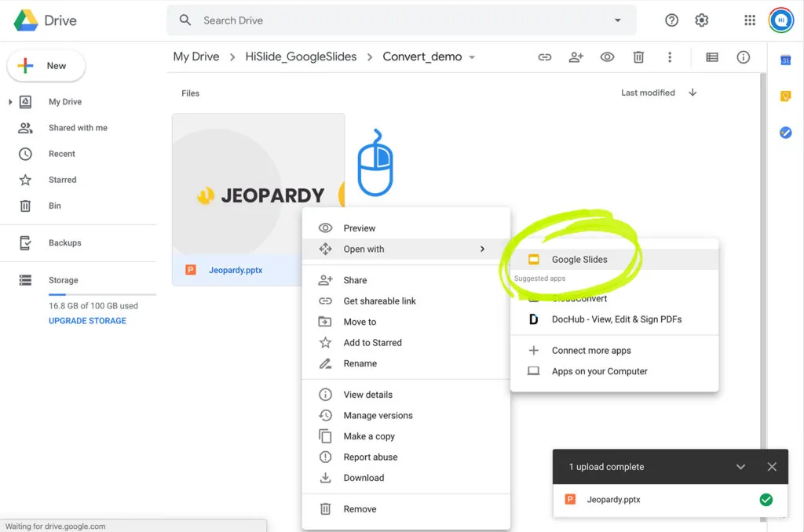The height and width of the screenshot is (532, 804).
Task: Click the Share person-plus toolbar icon
Action: click(x=576, y=57)
